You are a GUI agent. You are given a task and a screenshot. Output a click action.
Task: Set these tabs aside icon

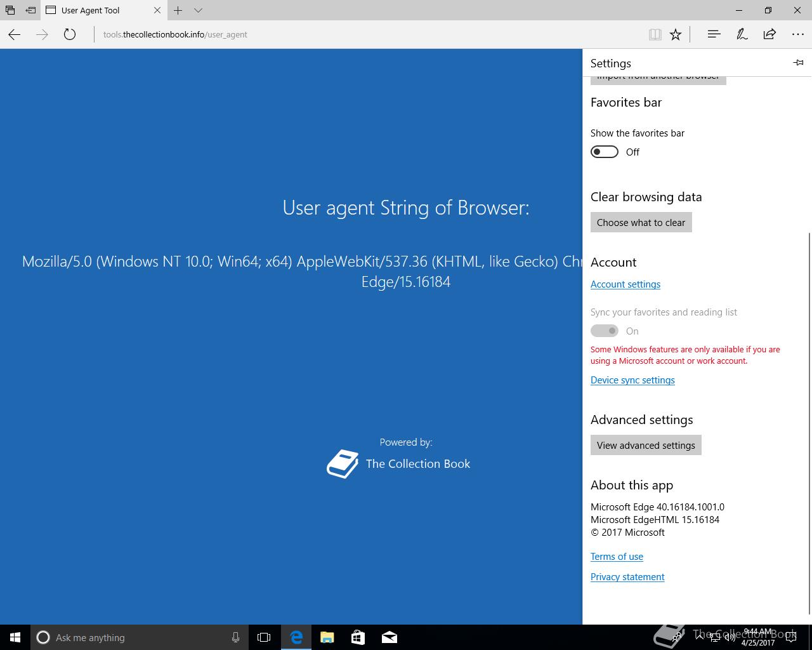[x=30, y=10]
